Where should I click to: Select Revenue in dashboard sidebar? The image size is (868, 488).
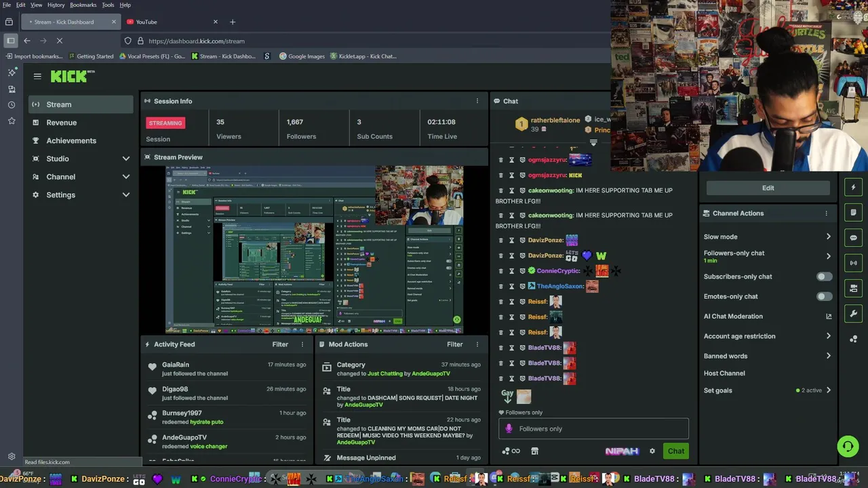click(x=81, y=123)
